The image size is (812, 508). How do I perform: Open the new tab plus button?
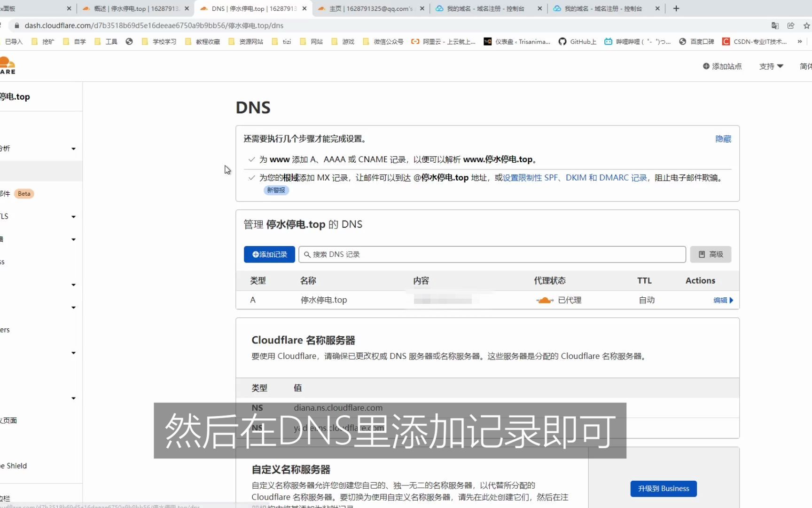point(676,8)
